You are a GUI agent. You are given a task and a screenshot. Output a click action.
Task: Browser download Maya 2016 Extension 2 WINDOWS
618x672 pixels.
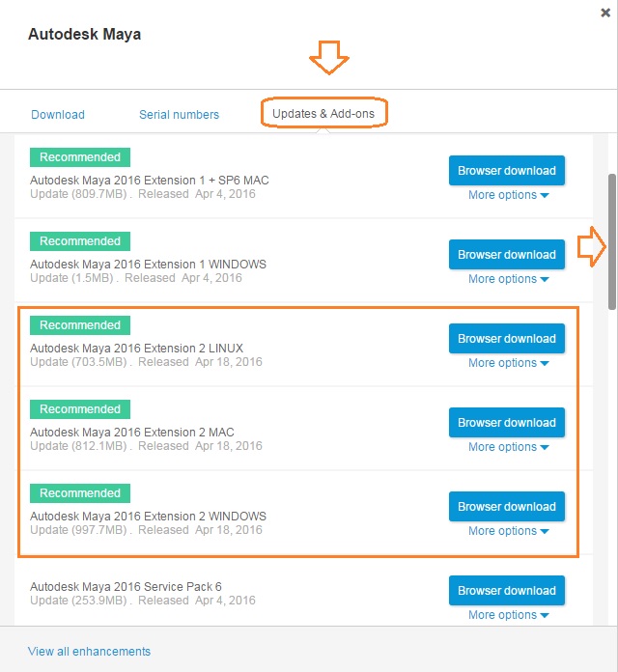506,507
